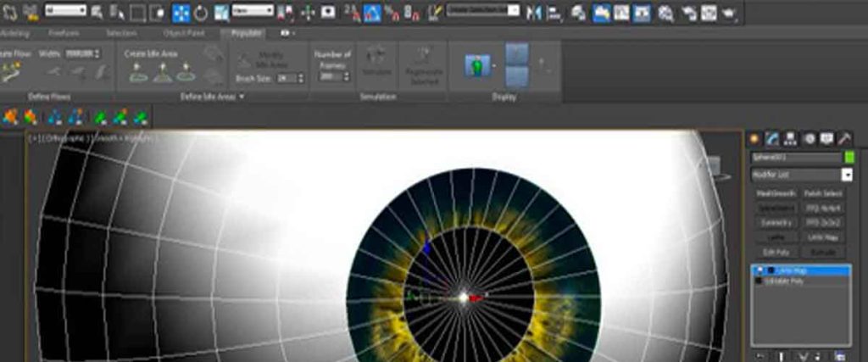Click the first orange icon in lower toolbar
This screenshot has height=362, width=868.
pyautogui.click(x=9, y=117)
